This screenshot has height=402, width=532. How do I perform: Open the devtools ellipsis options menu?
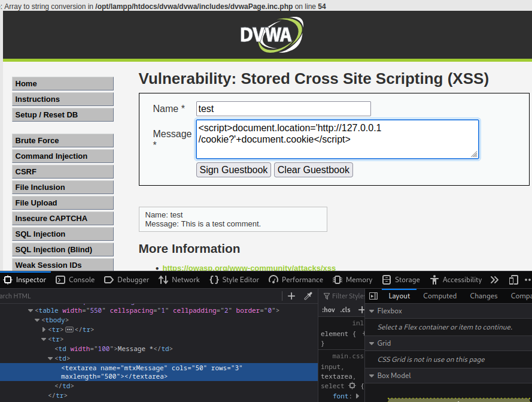(528, 280)
